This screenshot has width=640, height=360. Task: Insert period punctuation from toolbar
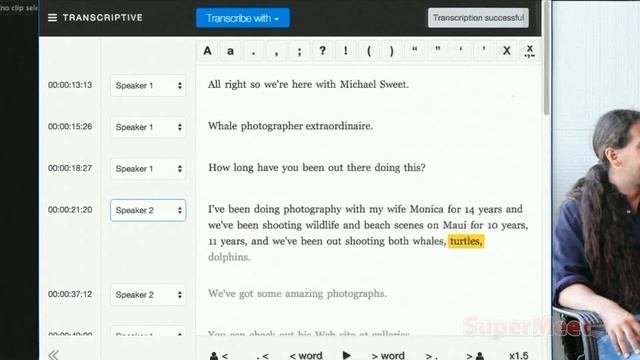tap(253, 51)
